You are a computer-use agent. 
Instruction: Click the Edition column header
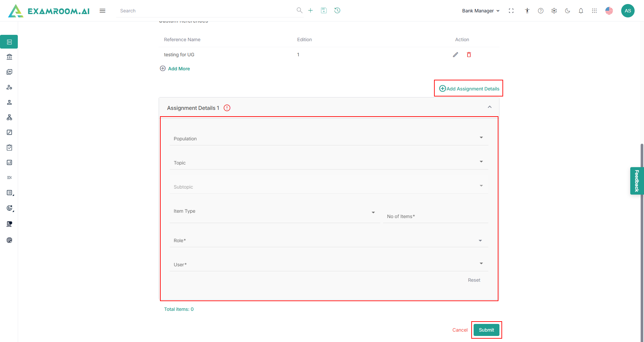point(305,40)
